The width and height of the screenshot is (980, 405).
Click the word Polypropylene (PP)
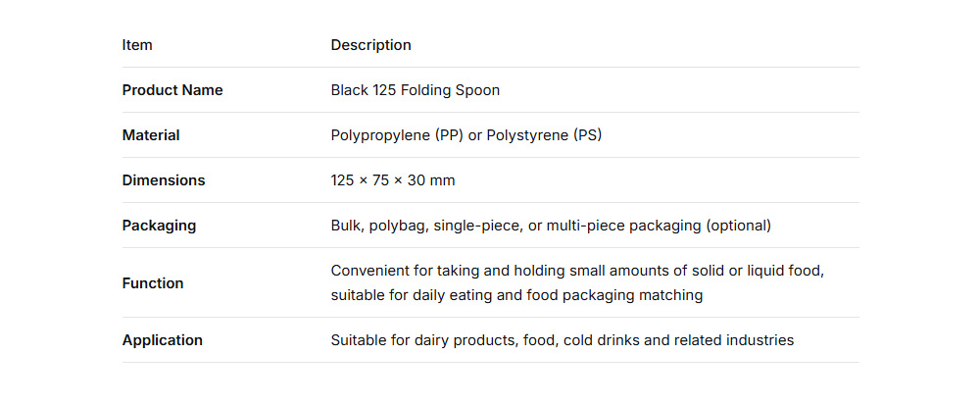397,135
